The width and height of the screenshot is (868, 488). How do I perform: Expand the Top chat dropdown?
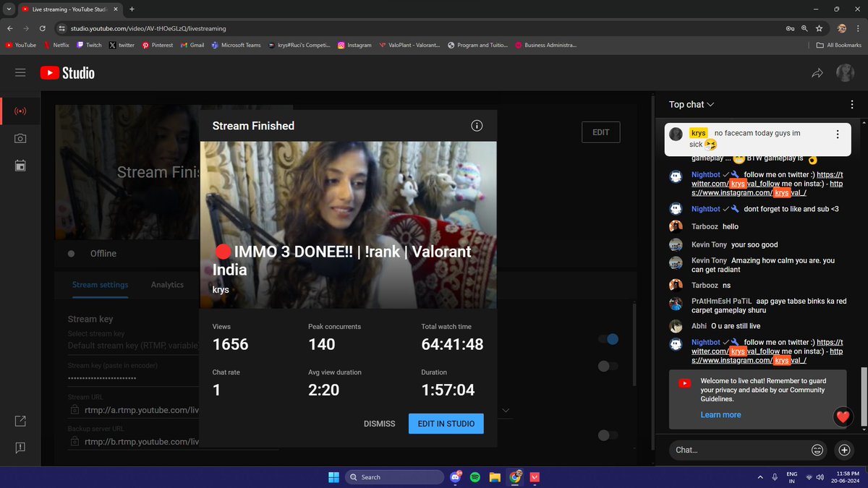click(x=692, y=104)
